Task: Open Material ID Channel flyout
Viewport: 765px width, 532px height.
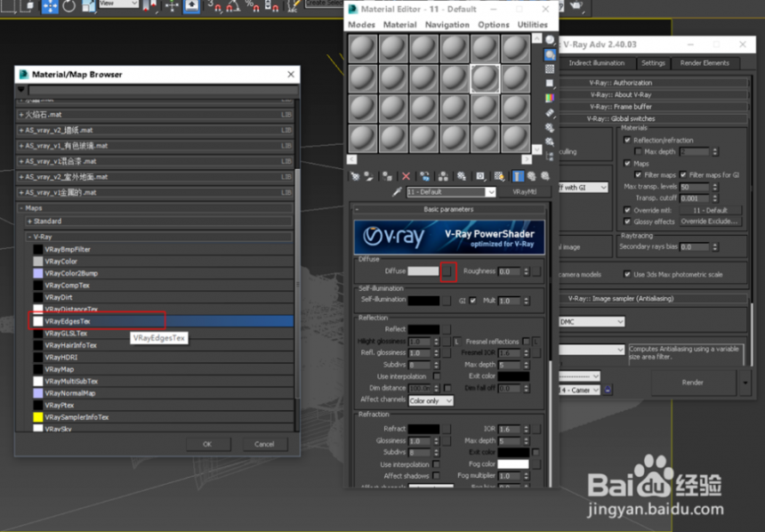Action: point(480,176)
